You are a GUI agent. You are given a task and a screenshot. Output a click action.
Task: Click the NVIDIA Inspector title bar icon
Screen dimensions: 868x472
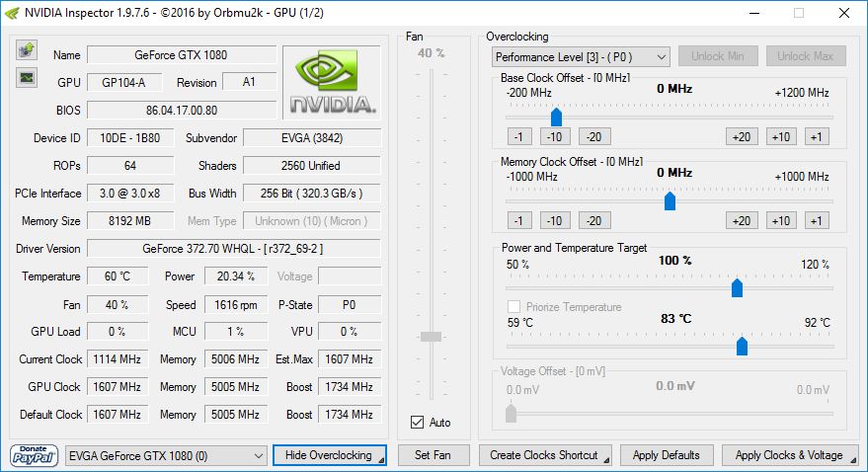tap(12, 13)
